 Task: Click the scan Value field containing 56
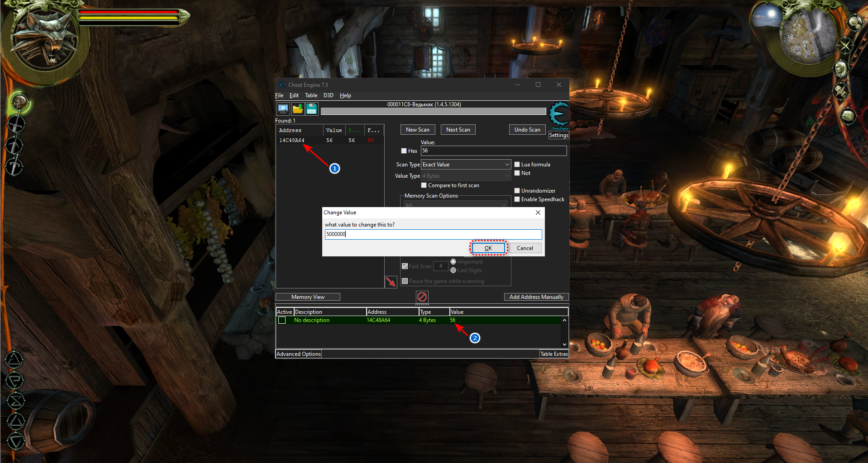494,151
